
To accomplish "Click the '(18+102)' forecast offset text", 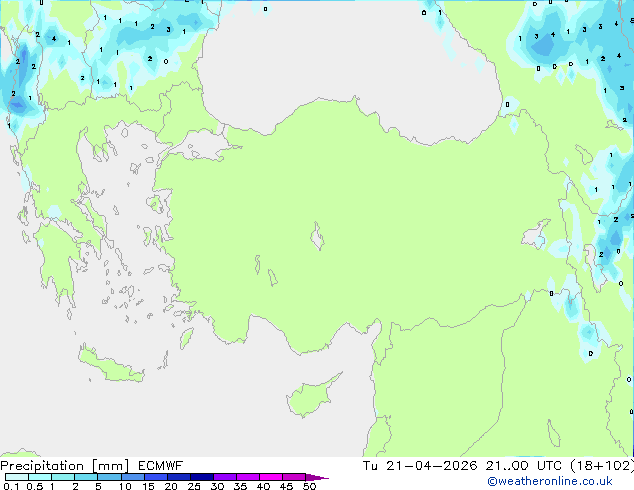I will (x=602, y=466).
